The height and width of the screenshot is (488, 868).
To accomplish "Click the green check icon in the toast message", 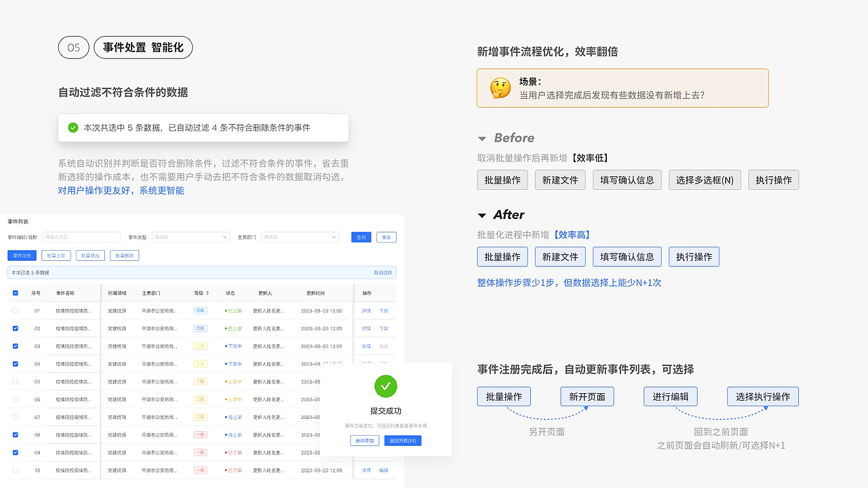I will [x=73, y=127].
